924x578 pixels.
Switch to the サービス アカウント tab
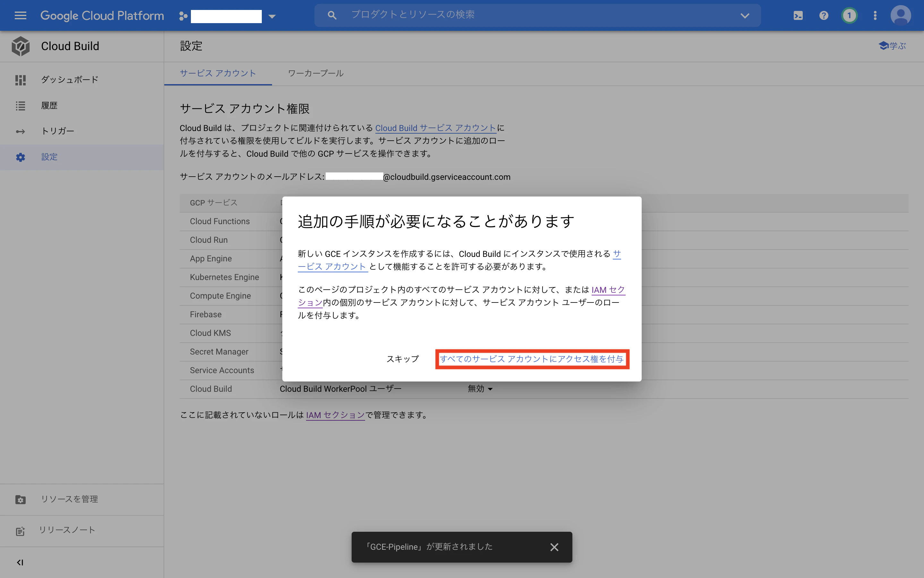pos(218,74)
